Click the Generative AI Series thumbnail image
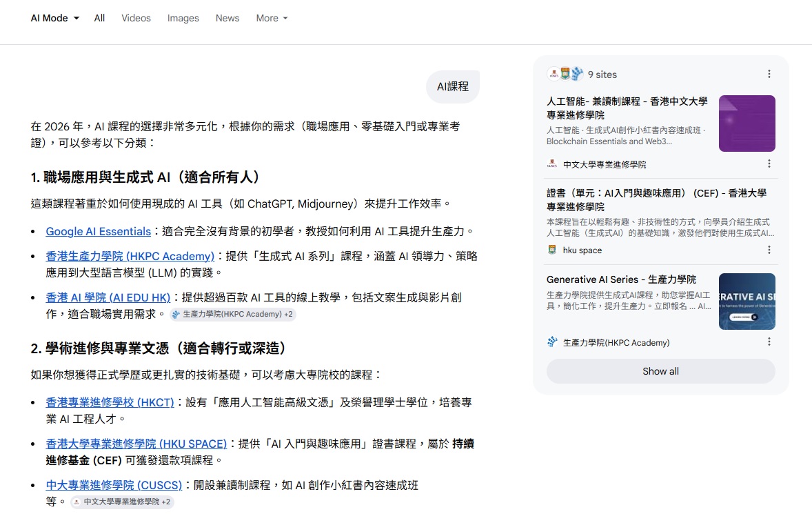The image size is (812, 514). click(747, 302)
